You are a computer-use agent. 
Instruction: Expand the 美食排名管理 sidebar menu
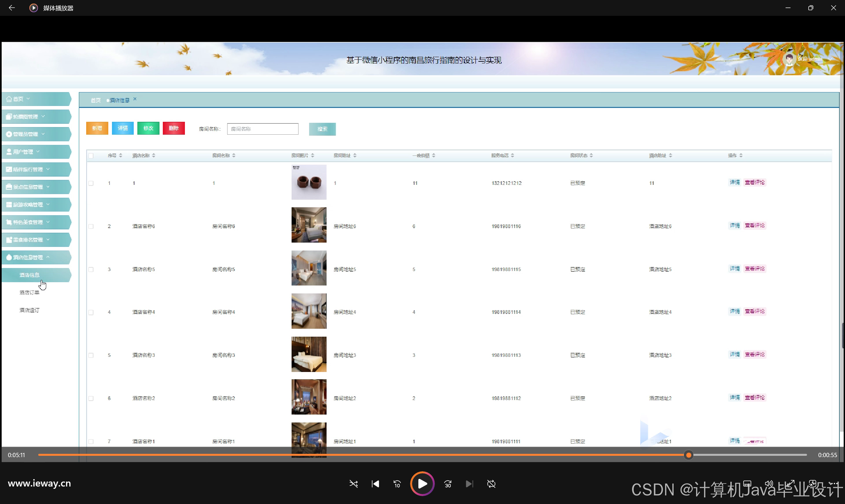(36, 240)
